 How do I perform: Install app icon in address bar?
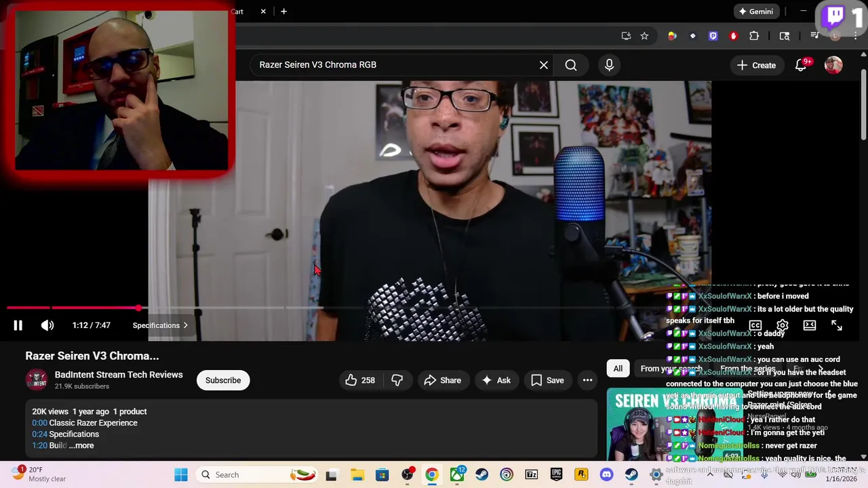coord(626,36)
